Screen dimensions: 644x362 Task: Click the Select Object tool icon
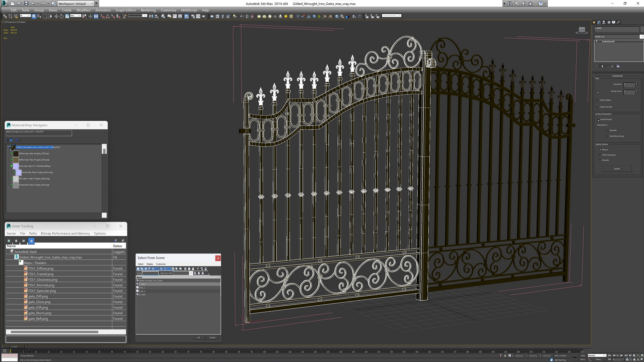[34, 16]
